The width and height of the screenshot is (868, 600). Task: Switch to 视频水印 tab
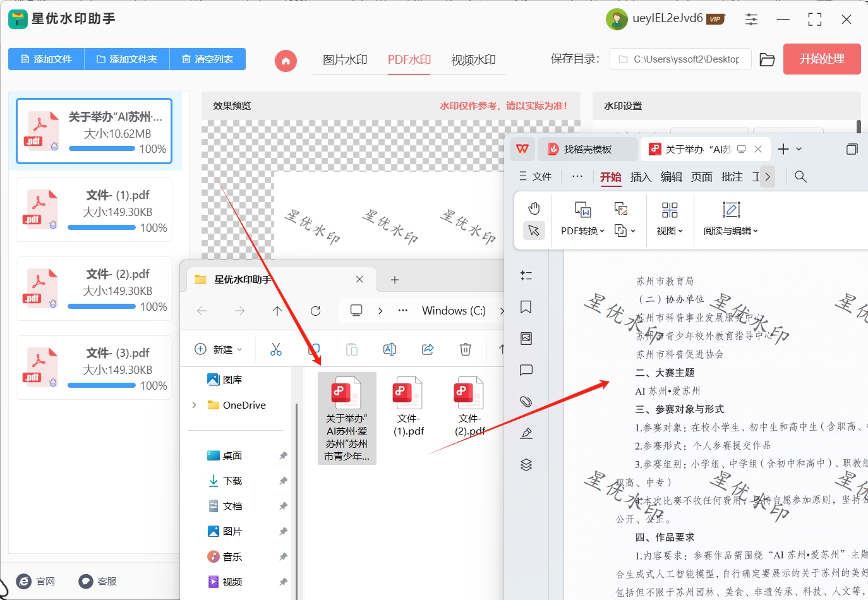(473, 60)
